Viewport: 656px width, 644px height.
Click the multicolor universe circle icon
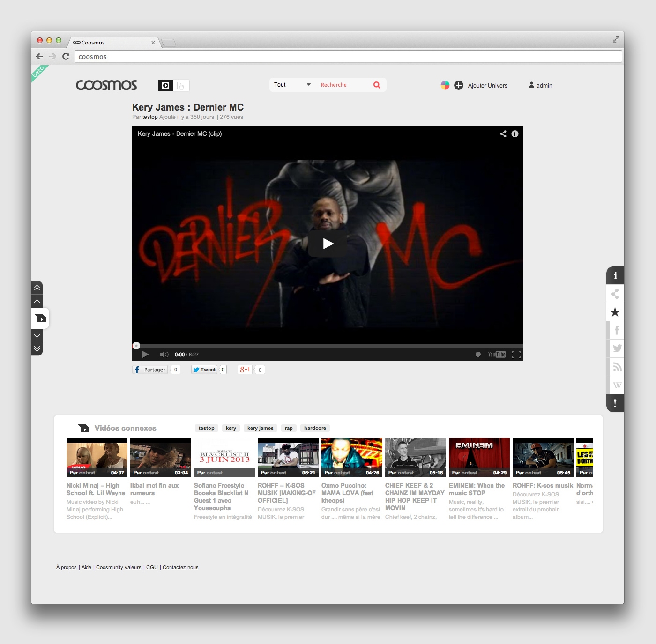(445, 85)
